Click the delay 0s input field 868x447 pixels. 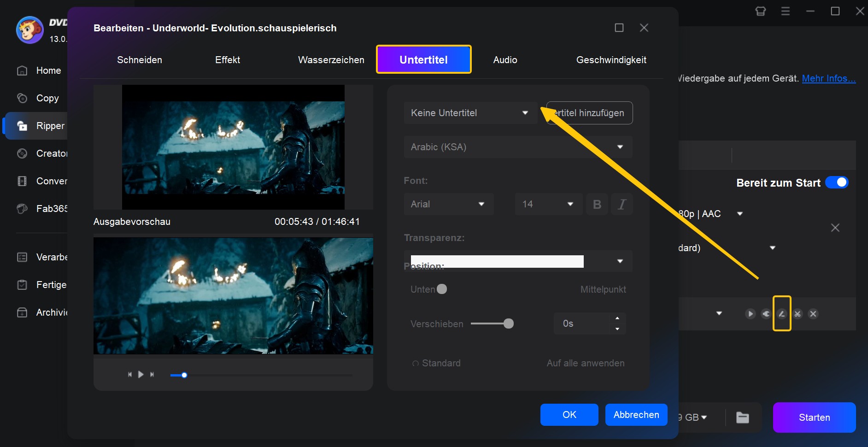[x=583, y=323]
